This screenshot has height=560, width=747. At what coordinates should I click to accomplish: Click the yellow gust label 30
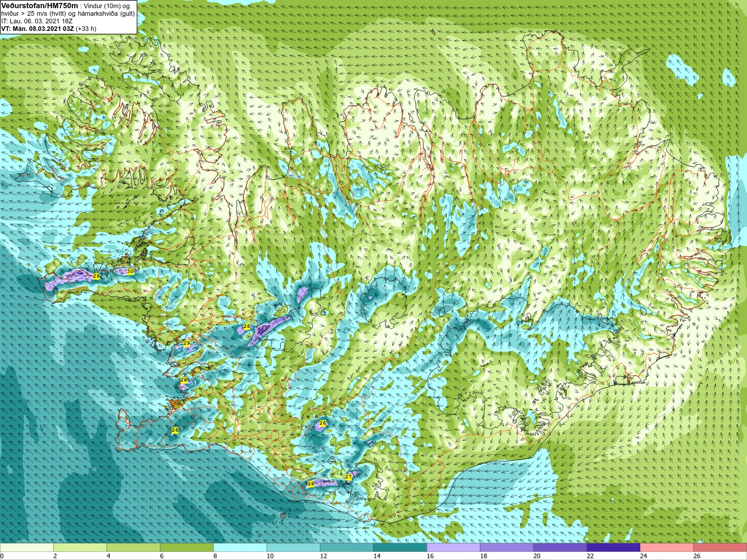pyautogui.click(x=130, y=272)
